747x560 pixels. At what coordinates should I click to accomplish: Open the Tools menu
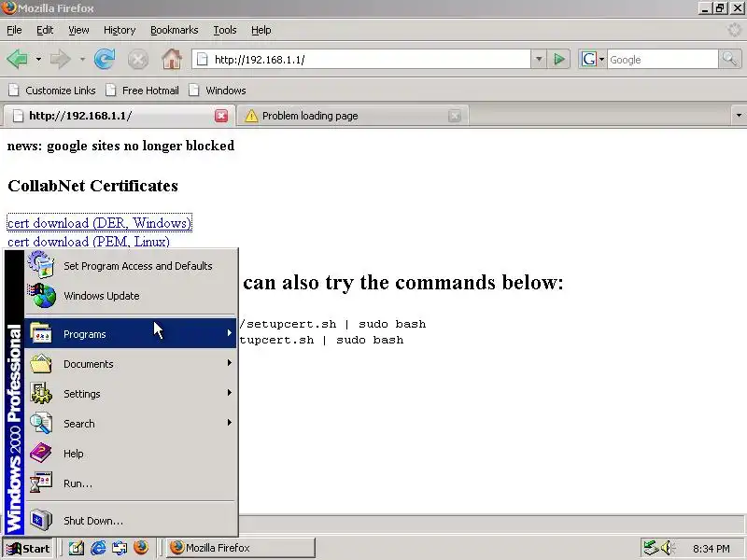pos(225,30)
